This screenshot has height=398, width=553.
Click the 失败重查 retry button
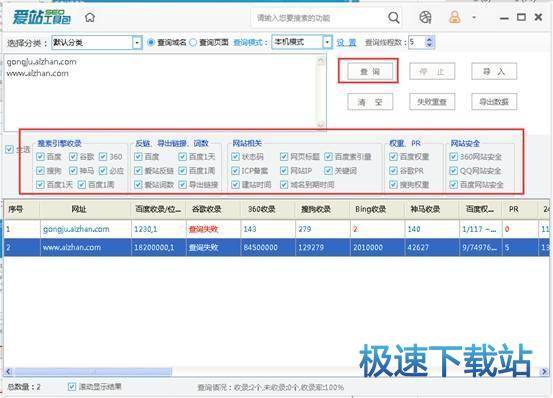click(x=432, y=102)
